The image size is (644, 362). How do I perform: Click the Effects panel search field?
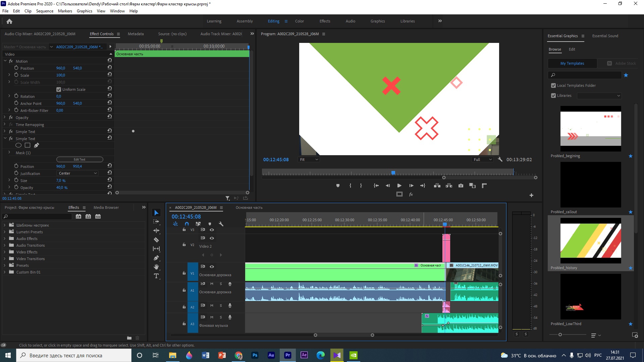click(x=37, y=217)
